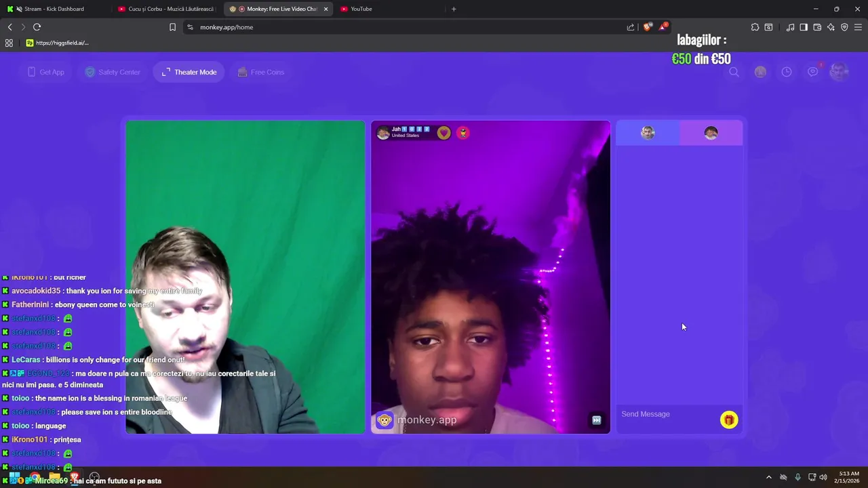Click the monkey.app logo on the video
Image resolution: width=868 pixels, height=488 pixels.
click(x=416, y=420)
